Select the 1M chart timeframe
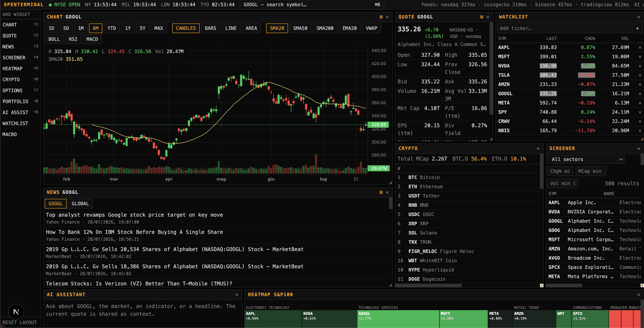 (x=81, y=28)
